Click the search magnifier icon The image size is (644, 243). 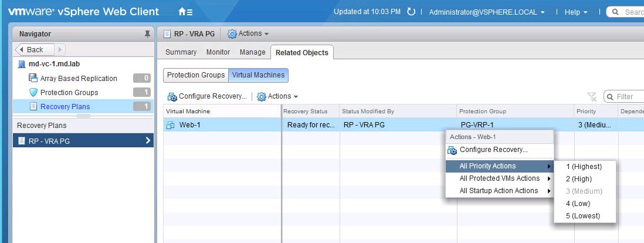[x=615, y=12]
